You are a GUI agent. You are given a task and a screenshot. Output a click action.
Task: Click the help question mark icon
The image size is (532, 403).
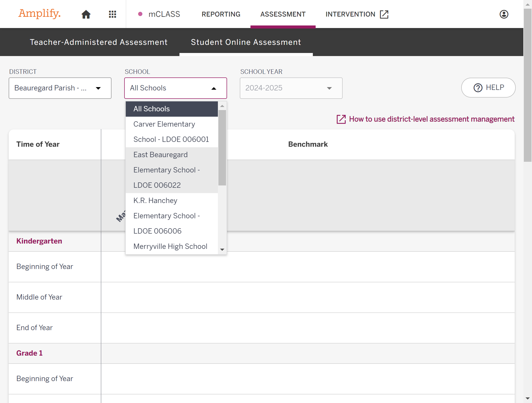[478, 88]
